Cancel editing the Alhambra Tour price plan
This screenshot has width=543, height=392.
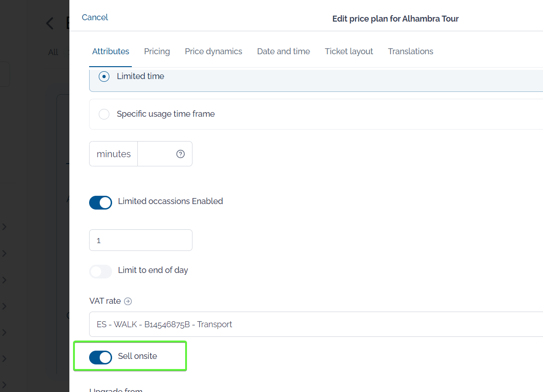pyautogui.click(x=95, y=17)
